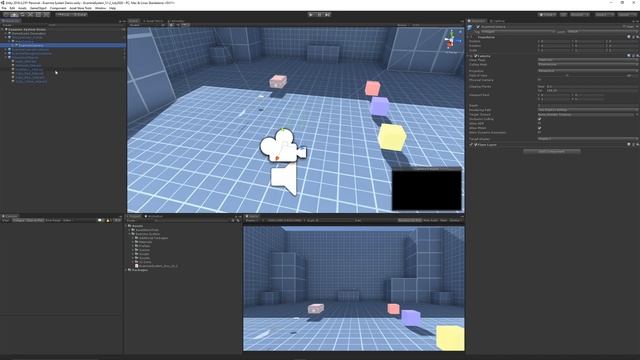Screen dimensions: 640x360
Task: Open the Layer dropdown in the Inspector
Action: (x=603, y=31)
